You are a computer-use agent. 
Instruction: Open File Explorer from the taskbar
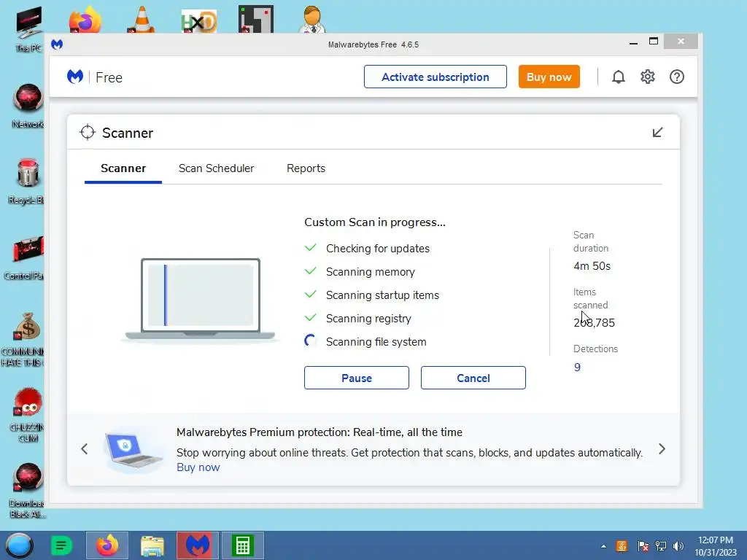pos(152,545)
